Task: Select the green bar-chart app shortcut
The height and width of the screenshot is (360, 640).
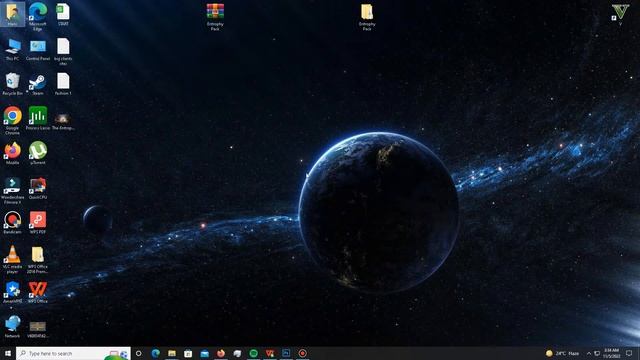Action: tap(38, 118)
